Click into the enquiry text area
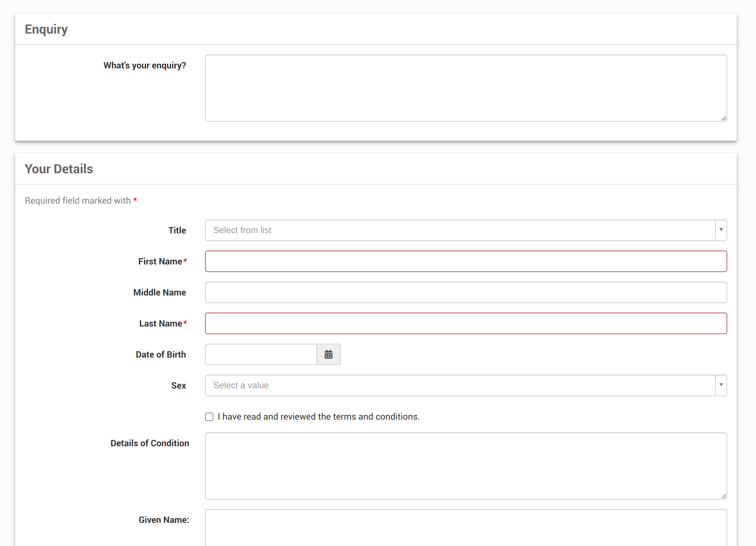 (x=466, y=88)
